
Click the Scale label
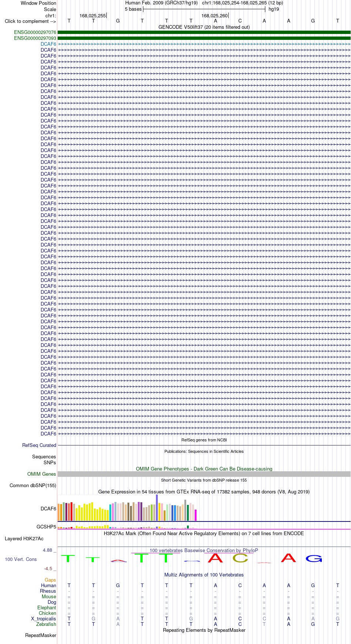click(x=50, y=9)
